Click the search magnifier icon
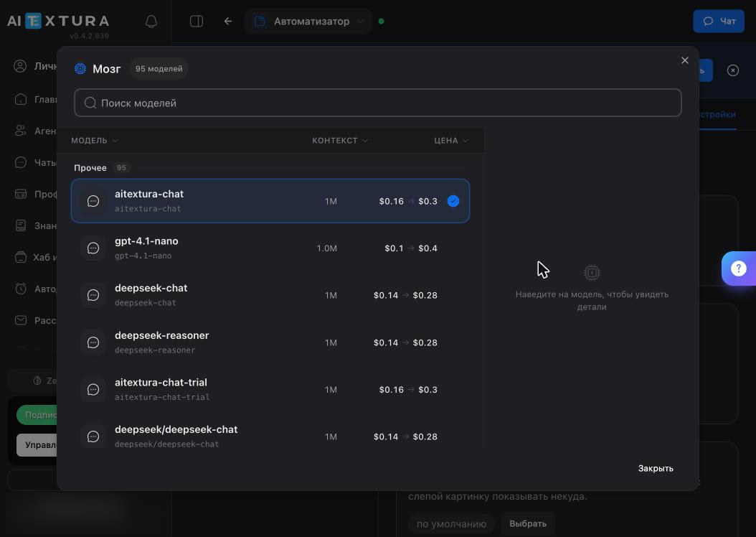 (90, 103)
